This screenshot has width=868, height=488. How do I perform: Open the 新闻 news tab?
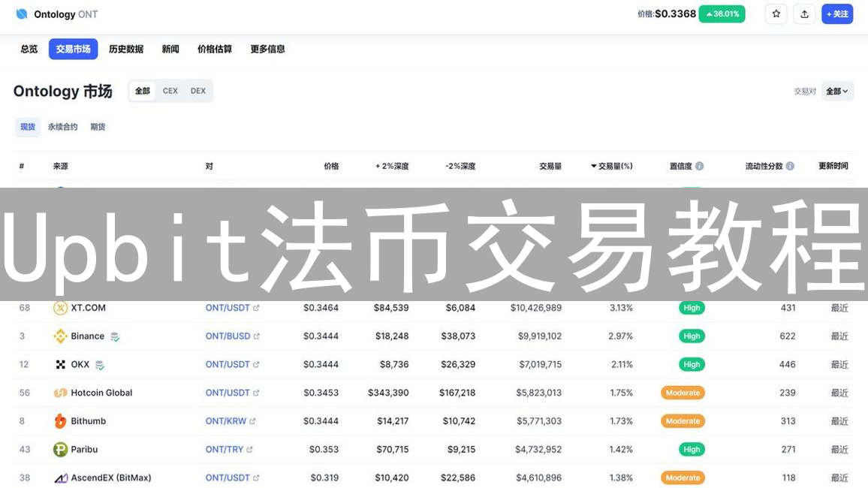(170, 49)
